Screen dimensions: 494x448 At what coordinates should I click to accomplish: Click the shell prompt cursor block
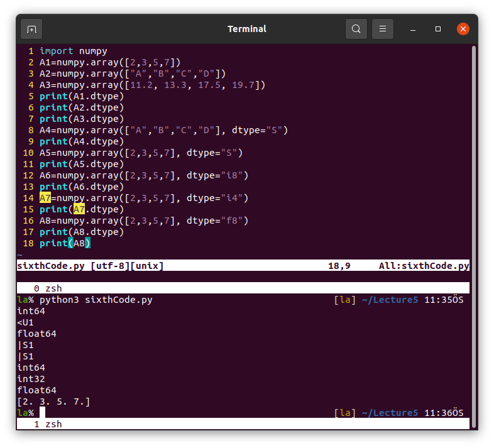[43, 413]
